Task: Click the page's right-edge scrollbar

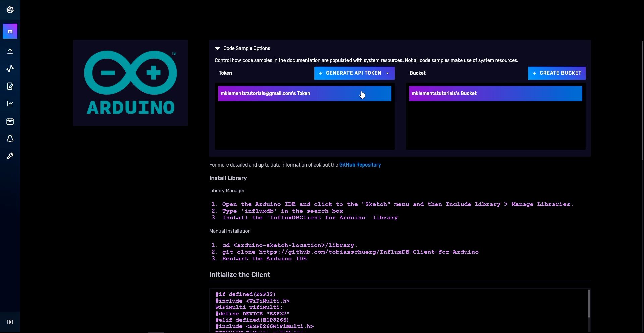Action: tap(642, 134)
